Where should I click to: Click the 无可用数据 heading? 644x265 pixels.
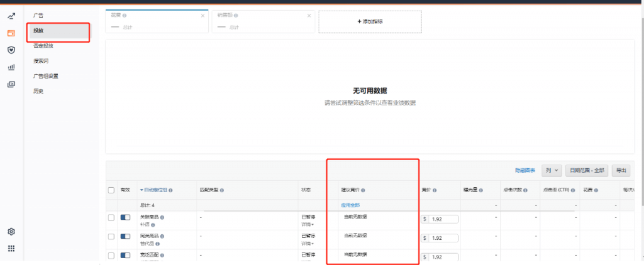(370, 90)
